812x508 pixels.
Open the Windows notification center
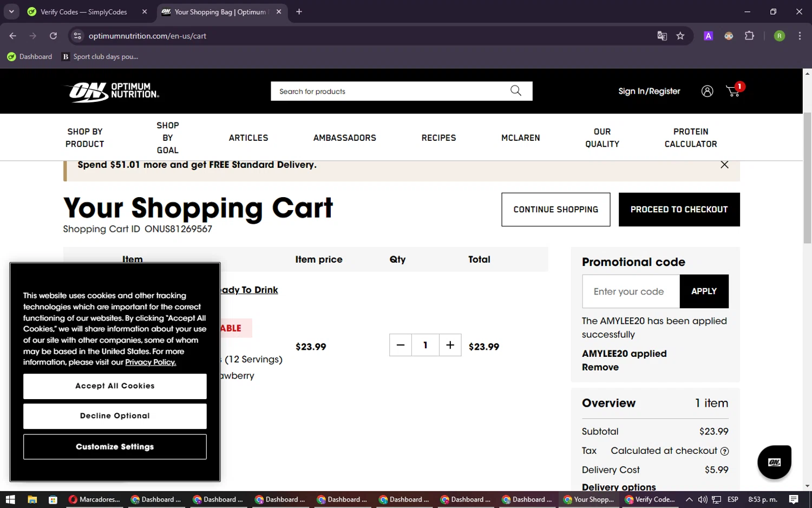pyautogui.click(x=794, y=499)
